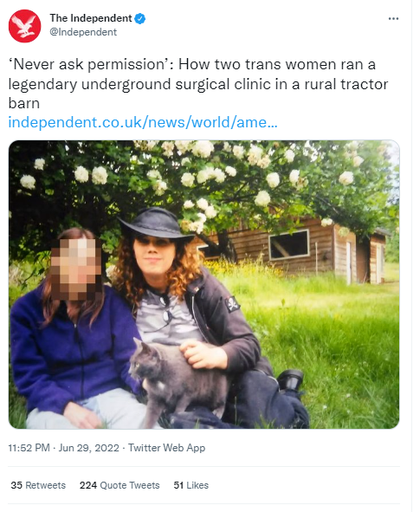420x512 pixels.
Task: Click the blue verified badge
Action: pyautogui.click(x=140, y=18)
